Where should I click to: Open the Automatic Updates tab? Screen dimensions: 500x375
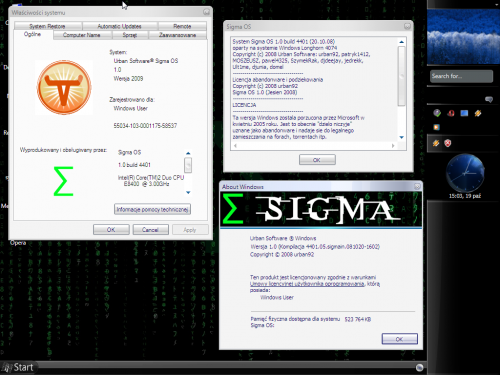tap(119, 26)
